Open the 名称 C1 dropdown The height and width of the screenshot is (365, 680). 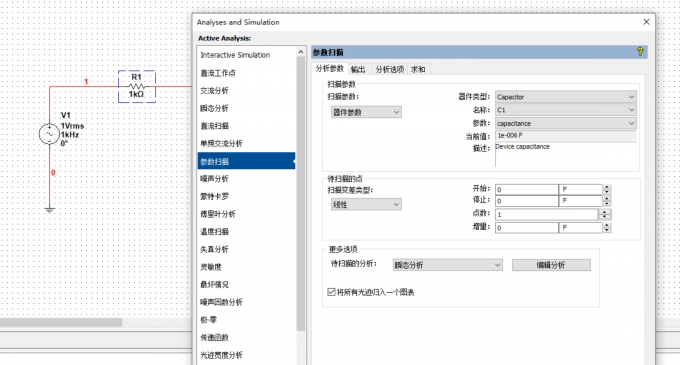tap(566, 110)
